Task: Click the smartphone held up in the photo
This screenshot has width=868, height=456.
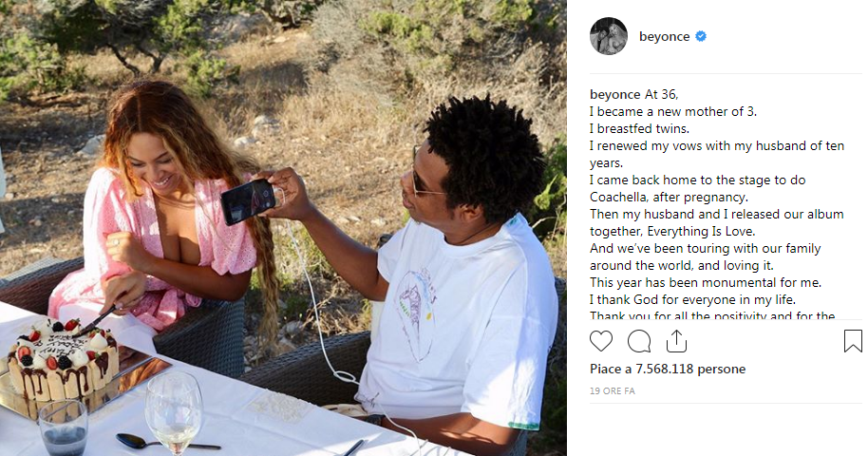Action: coord(249,200)
